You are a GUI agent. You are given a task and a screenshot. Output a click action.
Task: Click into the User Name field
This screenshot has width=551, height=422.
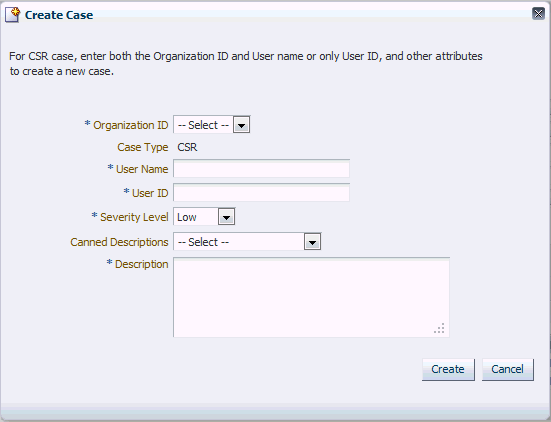click(x=261, y=169)
